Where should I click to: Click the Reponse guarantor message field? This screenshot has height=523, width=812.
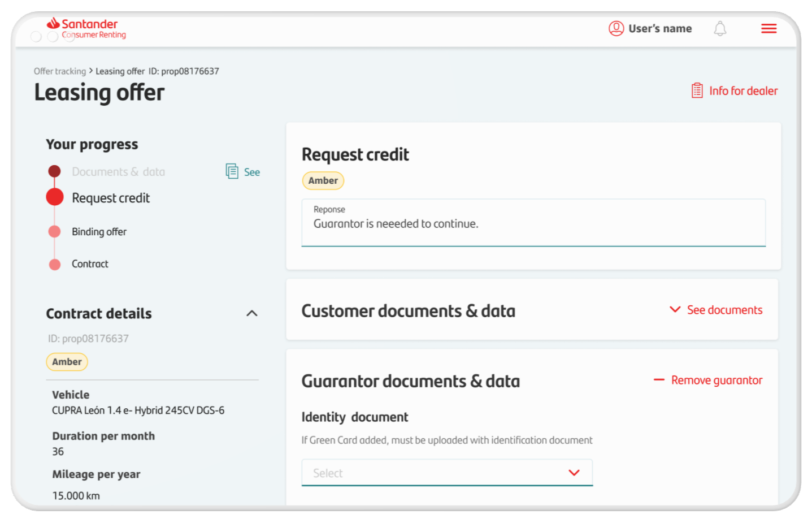(x=533, y=223)
